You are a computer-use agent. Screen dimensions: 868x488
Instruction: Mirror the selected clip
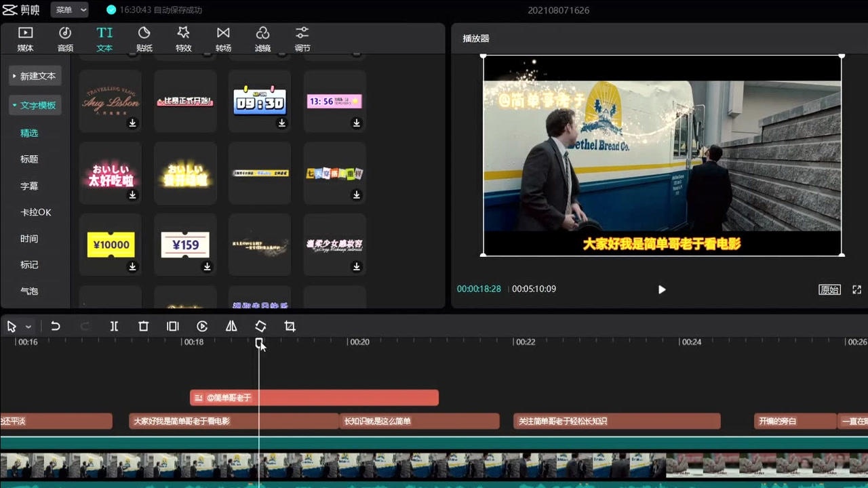click(231, 327)
